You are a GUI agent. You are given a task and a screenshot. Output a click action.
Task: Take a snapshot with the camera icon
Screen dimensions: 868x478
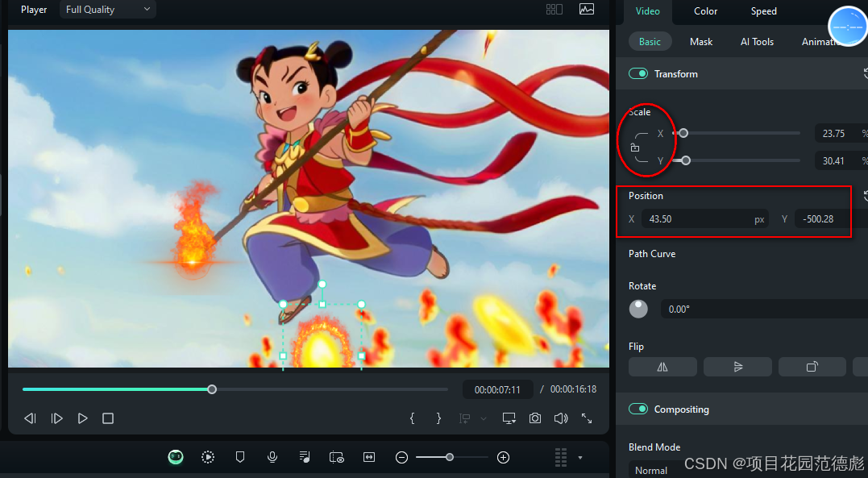coord(535,418)
